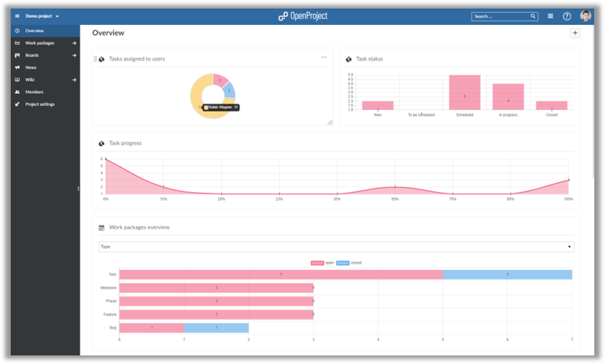Click the OpenProject logo in header

click(302, 16)
